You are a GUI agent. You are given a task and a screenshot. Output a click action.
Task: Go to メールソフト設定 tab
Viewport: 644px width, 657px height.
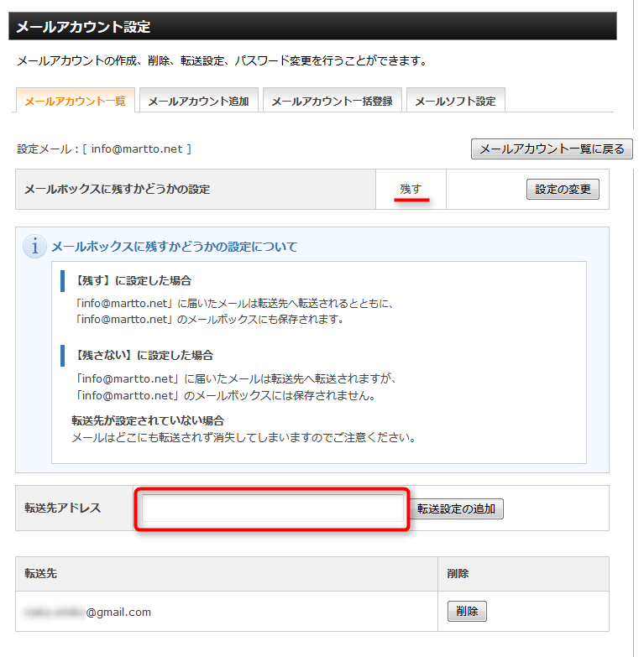(455, 102)
